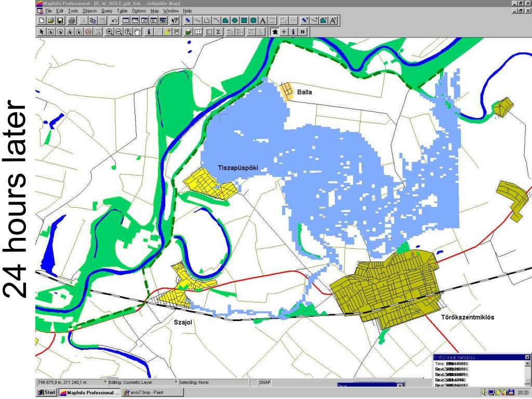
Task: Pick the Marquee Select rectangle tool
Action: click(x=51, y=32)
